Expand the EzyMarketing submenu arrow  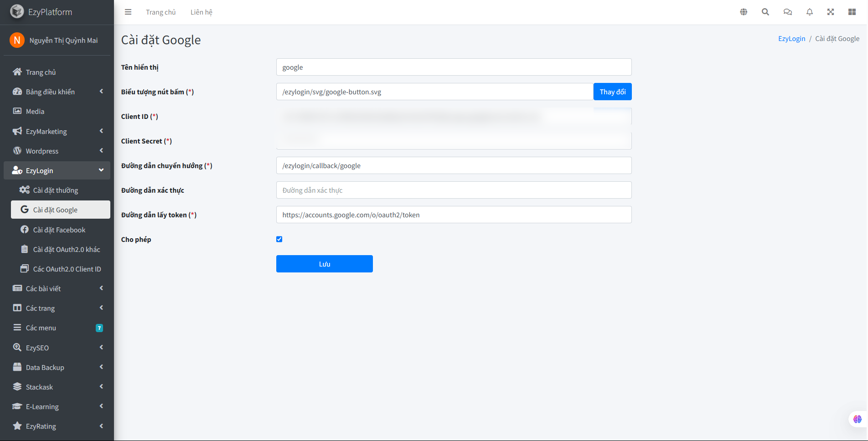[101, 131]
